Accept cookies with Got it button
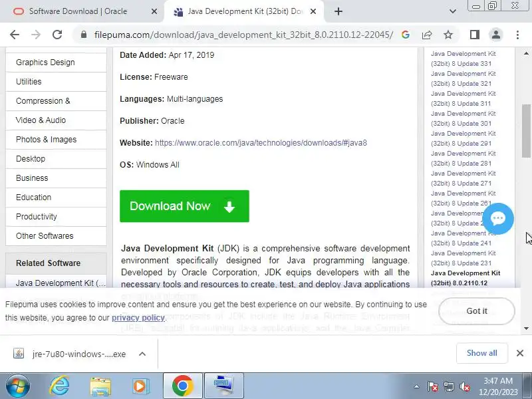The width and height of the screenshot is (532, 399). (x=476, y=311)
